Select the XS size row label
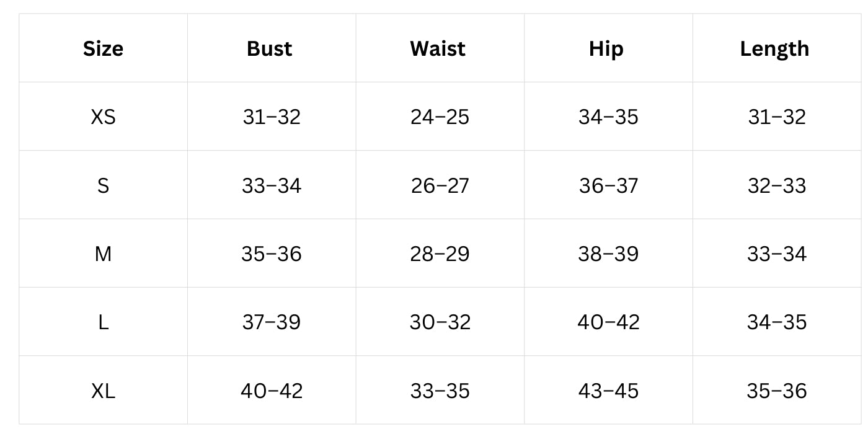This screenshot has width=868, height=434. 103,117
